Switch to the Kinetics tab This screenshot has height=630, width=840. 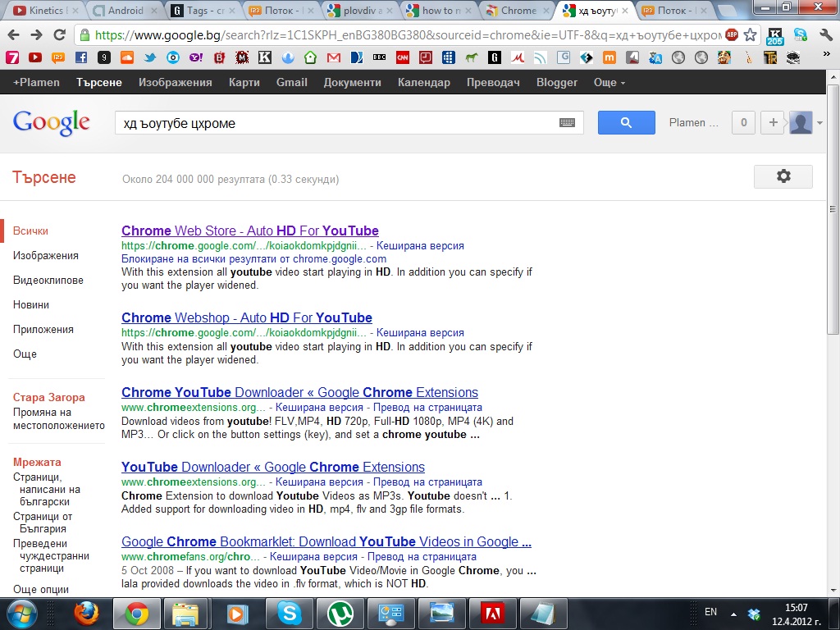tap(46, 10)
